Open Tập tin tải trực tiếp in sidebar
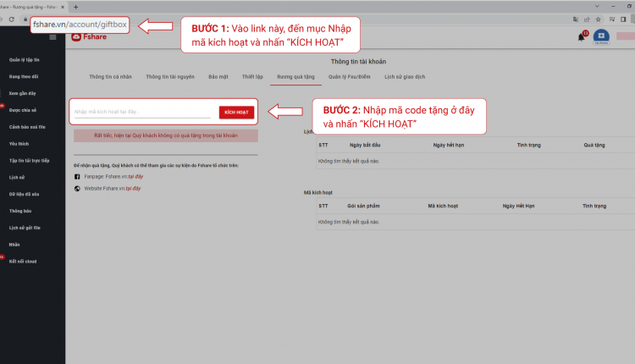635x364 pixels. pyautogui.click(x=29, y=161)
